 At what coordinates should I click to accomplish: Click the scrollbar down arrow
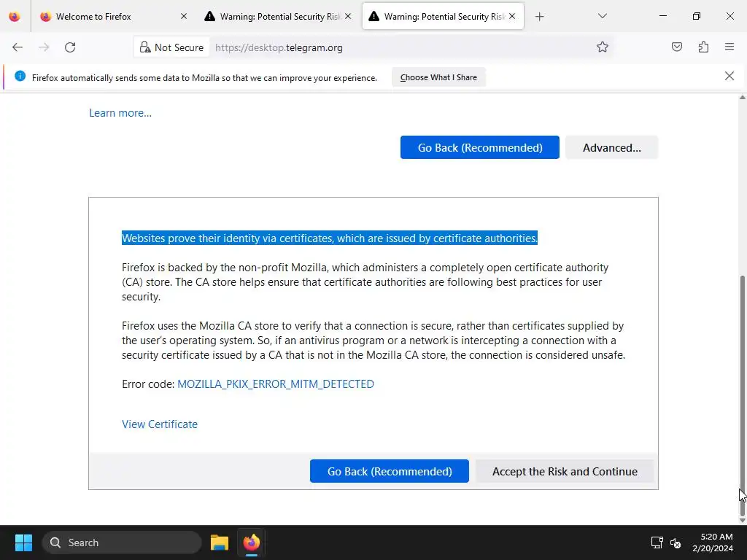coord(742,521)
